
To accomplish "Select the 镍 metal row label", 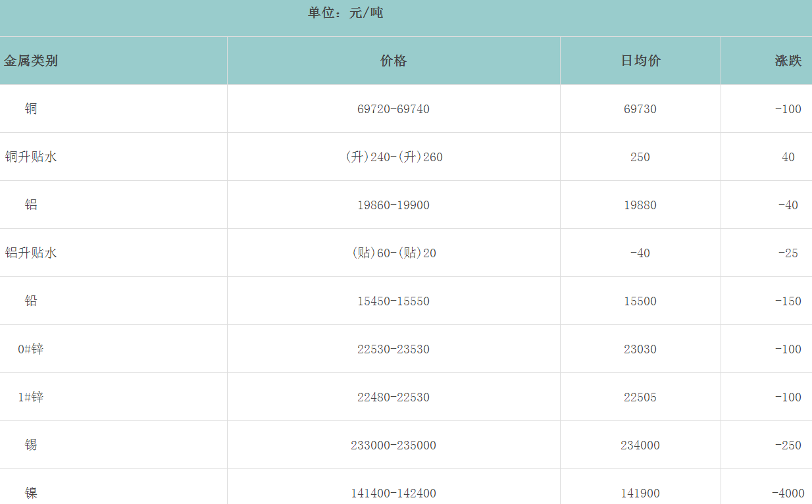I will point(31,493).
